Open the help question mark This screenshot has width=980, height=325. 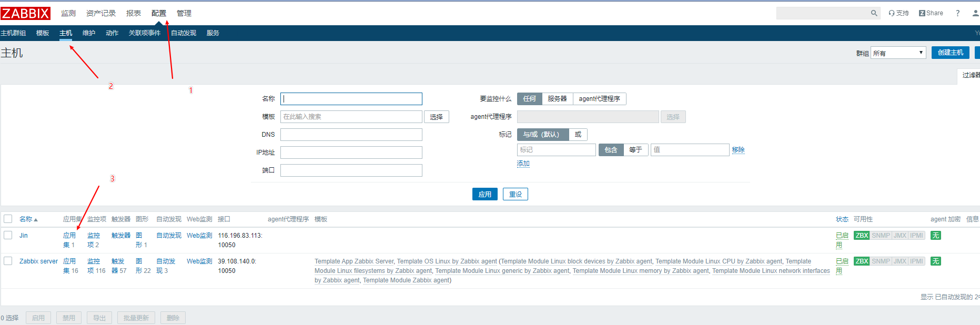957,13
